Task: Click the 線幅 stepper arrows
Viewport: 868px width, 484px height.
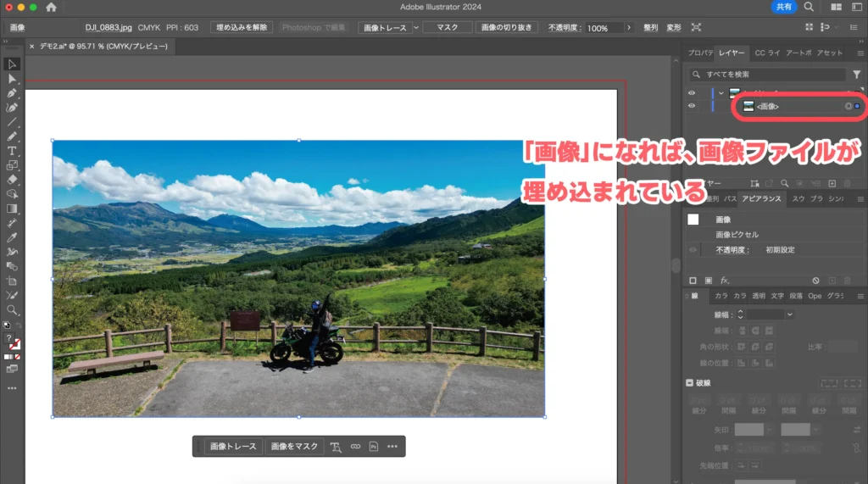Action: tap(740, 314)
